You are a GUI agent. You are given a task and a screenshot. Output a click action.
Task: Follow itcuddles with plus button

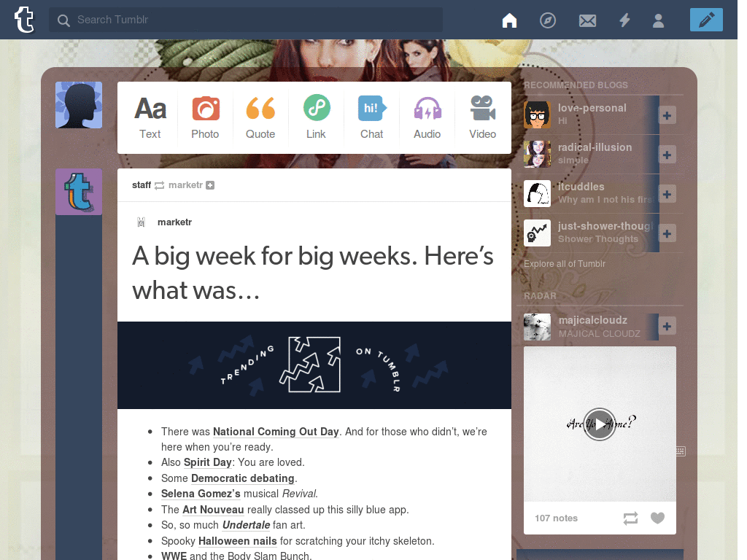click(667, 194)
